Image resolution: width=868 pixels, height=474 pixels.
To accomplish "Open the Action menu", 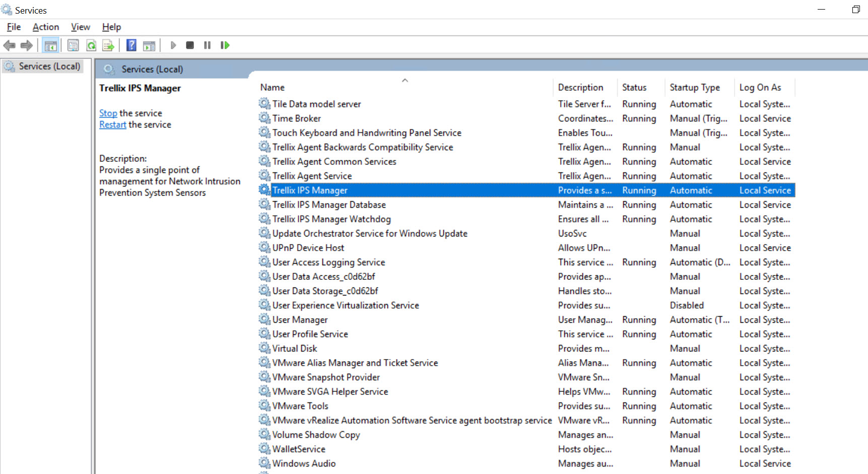I will click(x=46, y=27).
